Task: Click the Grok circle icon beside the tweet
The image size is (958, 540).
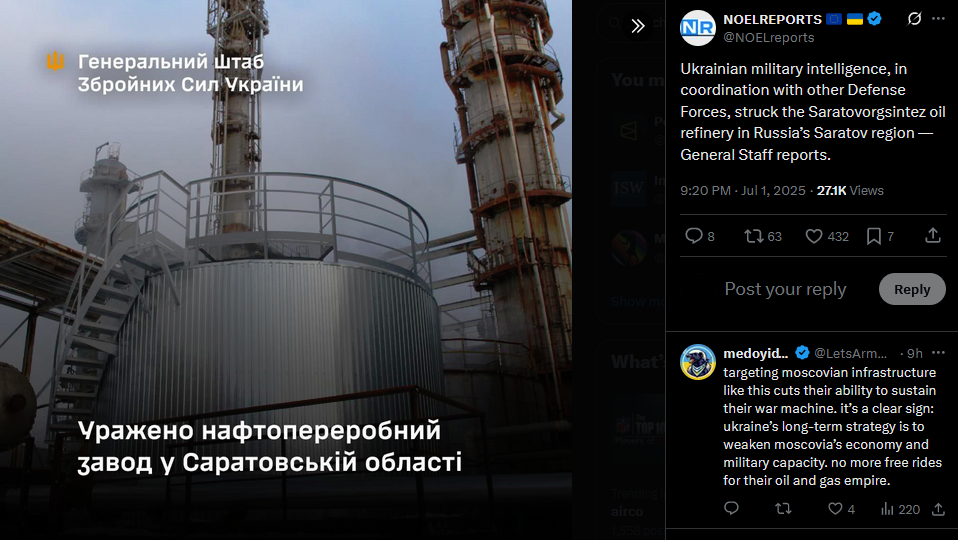Action: 914,19
